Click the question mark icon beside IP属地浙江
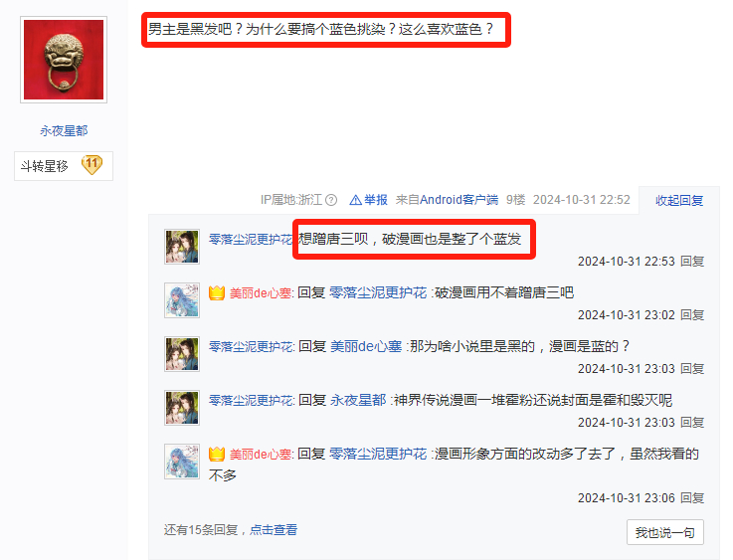The width and height of the screenshot is (733, 560). (331, 200)
